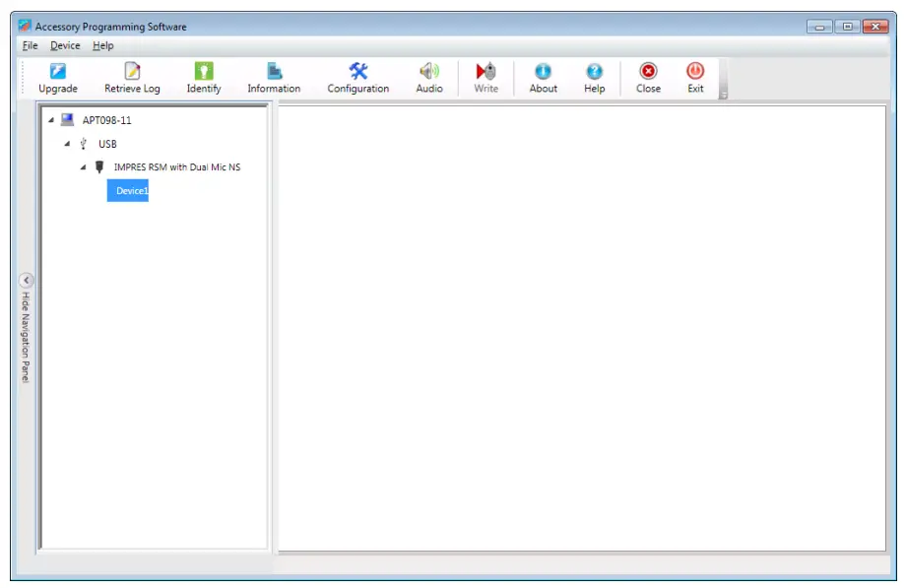The width and height of the screenshot is (906, 588).
Task: Click the USB symbol icon in tree
Action: pos(83,144)
